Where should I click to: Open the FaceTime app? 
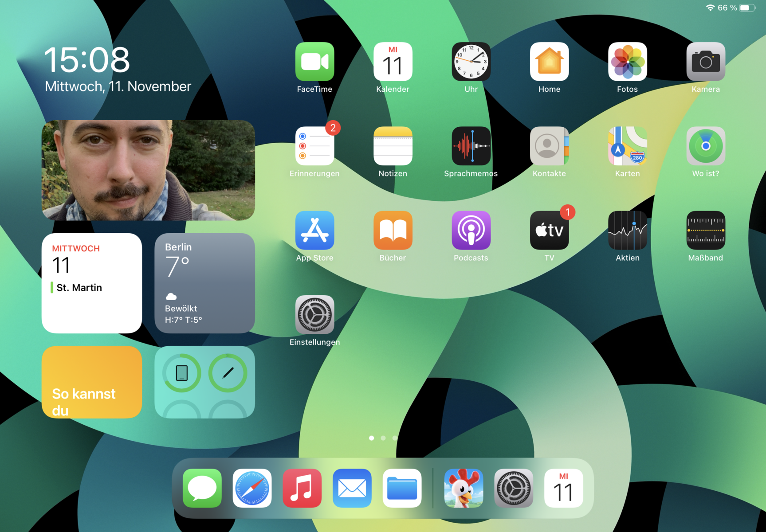coord(314,62)
